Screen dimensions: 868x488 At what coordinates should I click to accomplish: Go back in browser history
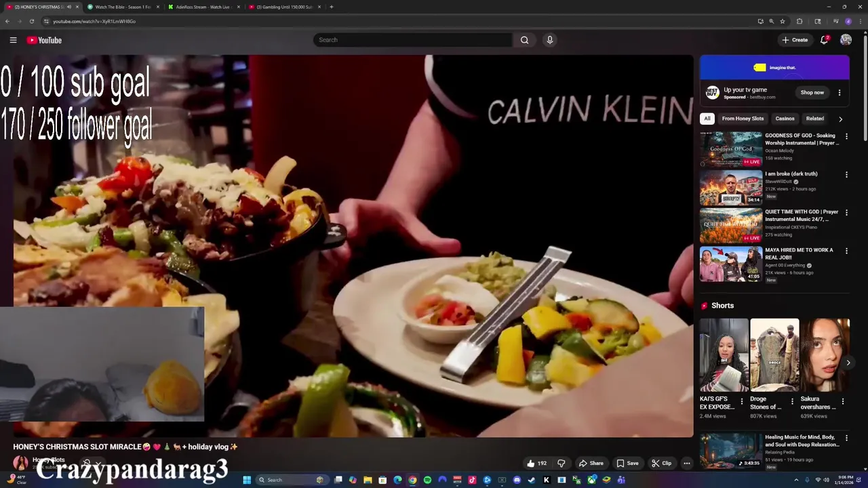7,21
